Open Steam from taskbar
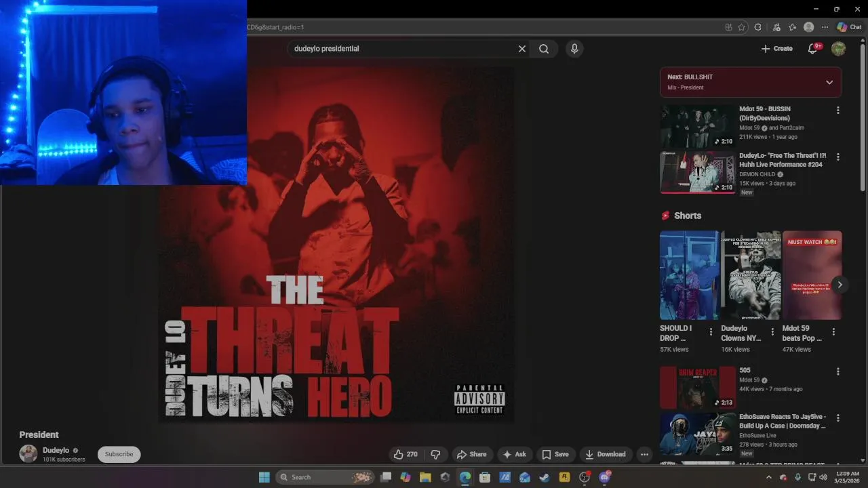This screenshot has width=868, height=488. (544, 477)
